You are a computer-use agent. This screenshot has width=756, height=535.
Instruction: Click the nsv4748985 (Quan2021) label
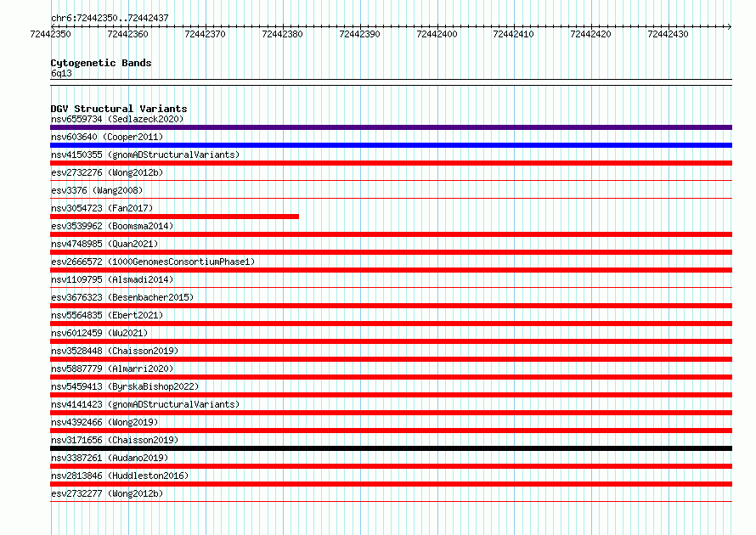(x=104, y=244)
